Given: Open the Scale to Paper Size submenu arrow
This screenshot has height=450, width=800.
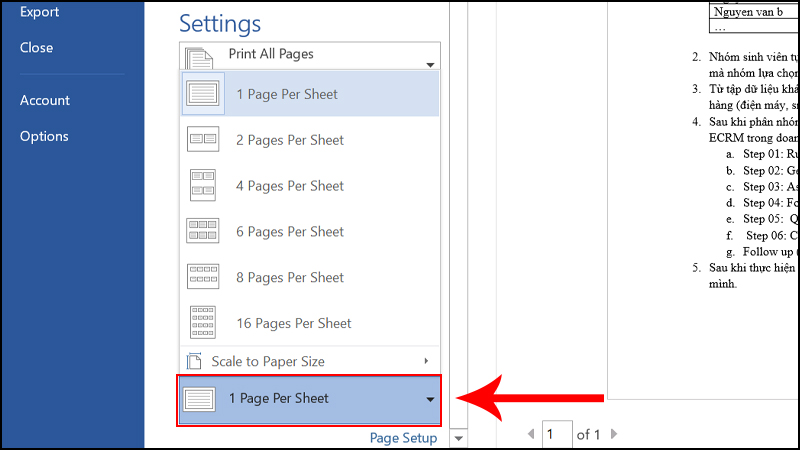Looking at the screenshot, I should pos(426,361).
